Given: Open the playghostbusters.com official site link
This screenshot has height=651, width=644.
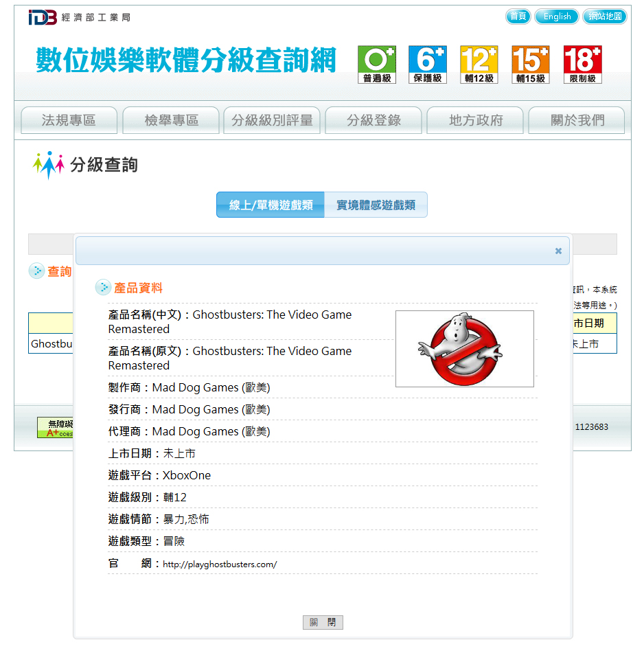Looking at the screenshot, I should (220, 564).
